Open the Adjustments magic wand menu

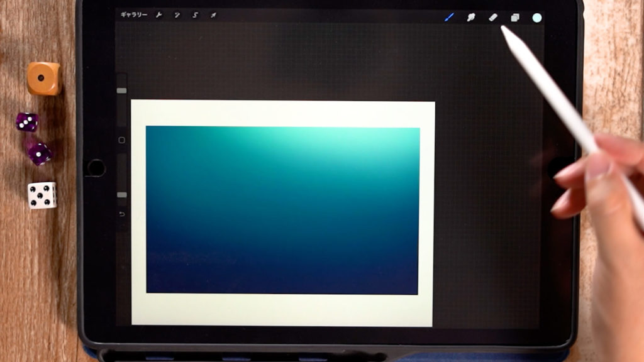177,14
